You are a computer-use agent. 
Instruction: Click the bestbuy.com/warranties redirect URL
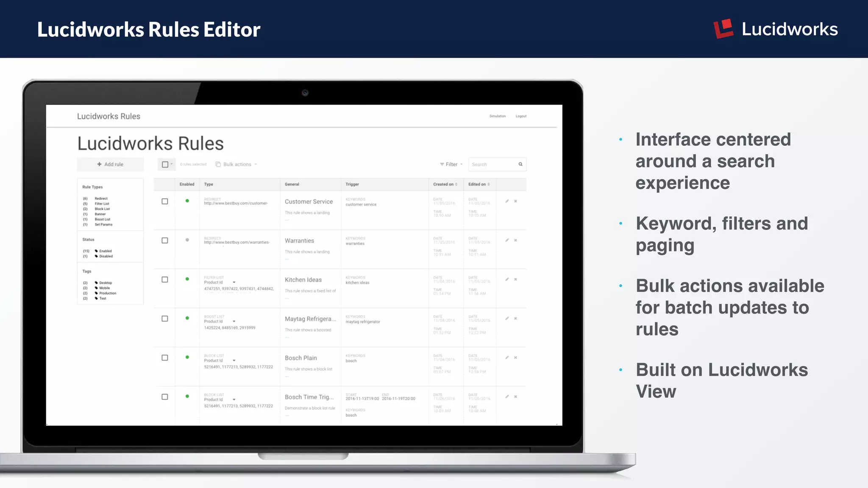(236, 242)
